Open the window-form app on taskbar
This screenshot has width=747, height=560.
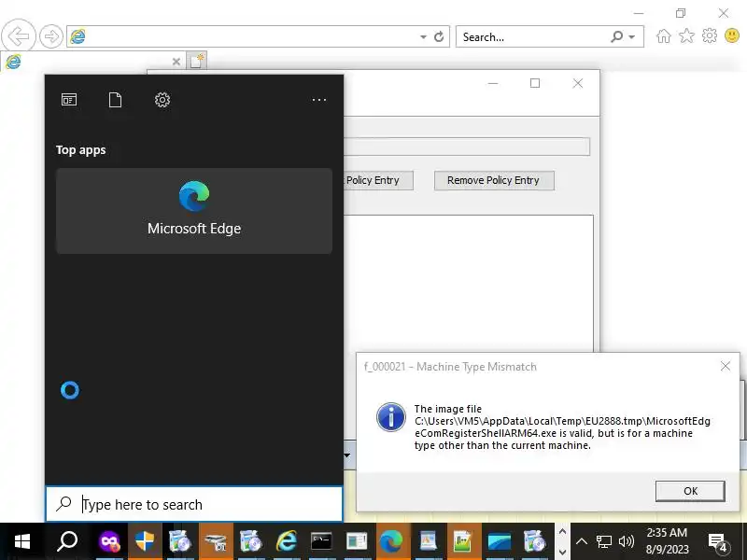357,541
